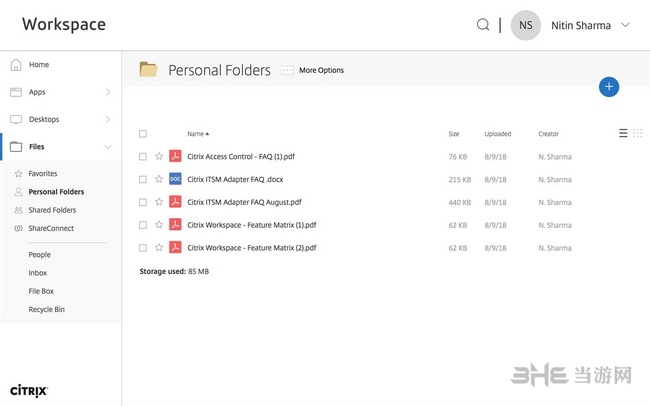
Task: Favorite Citrix ITSM Adapter FAQ August.pdf star
Action: (x=159, y=202)
